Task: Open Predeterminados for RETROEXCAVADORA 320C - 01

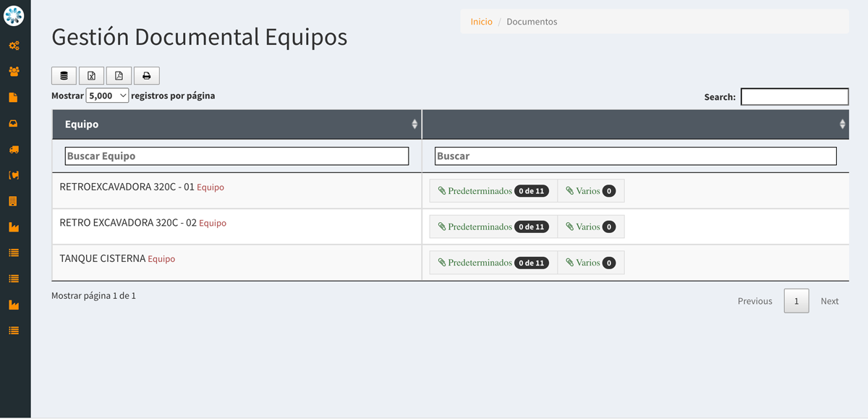Action: pyautogui.click(x=493, y=191)
